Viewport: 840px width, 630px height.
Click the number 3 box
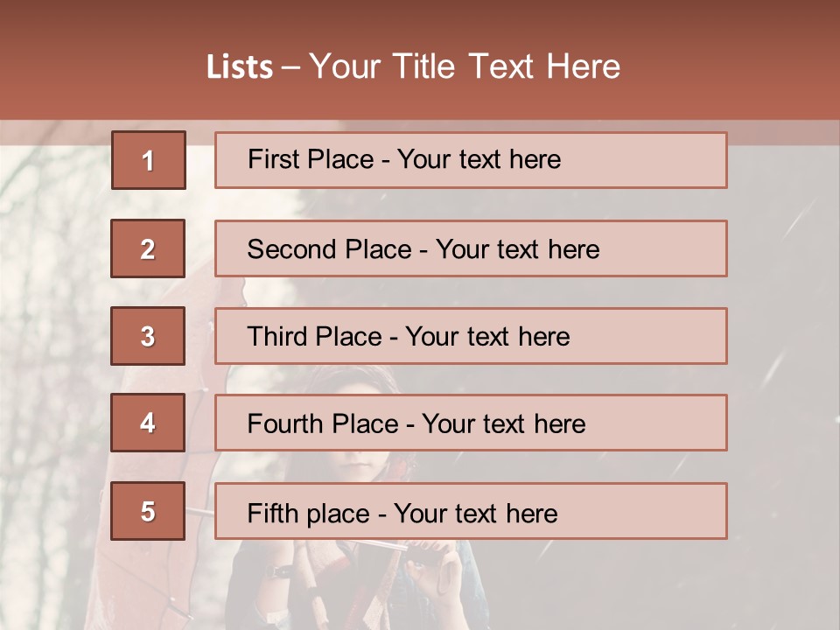click(x=148, y=336)
